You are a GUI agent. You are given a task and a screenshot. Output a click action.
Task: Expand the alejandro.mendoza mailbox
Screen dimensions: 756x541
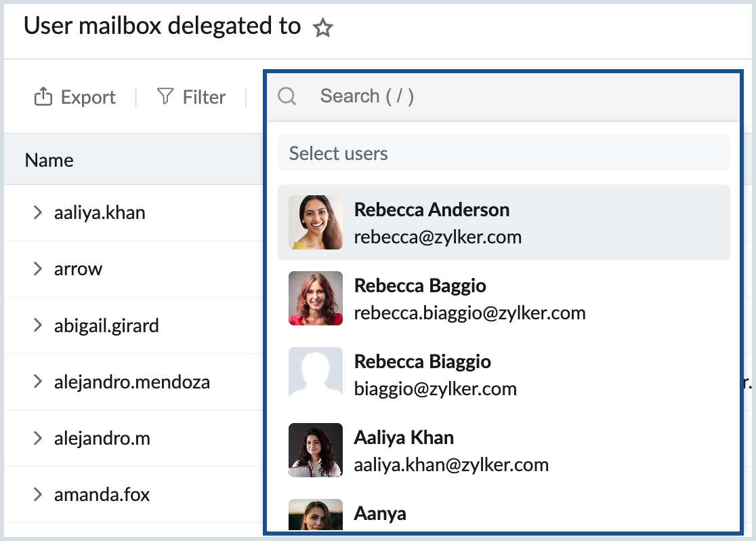click(x=38, y=382)
